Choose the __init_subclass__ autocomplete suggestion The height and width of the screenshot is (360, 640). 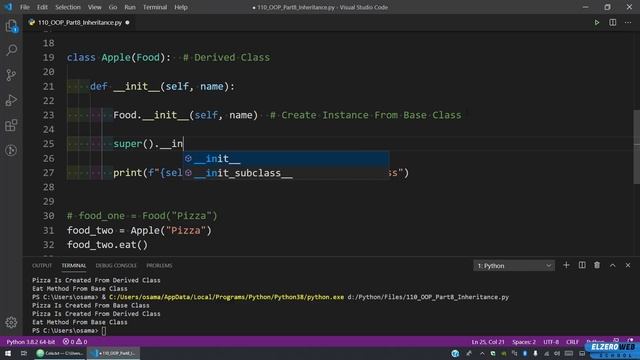click(x=285, y=173)
